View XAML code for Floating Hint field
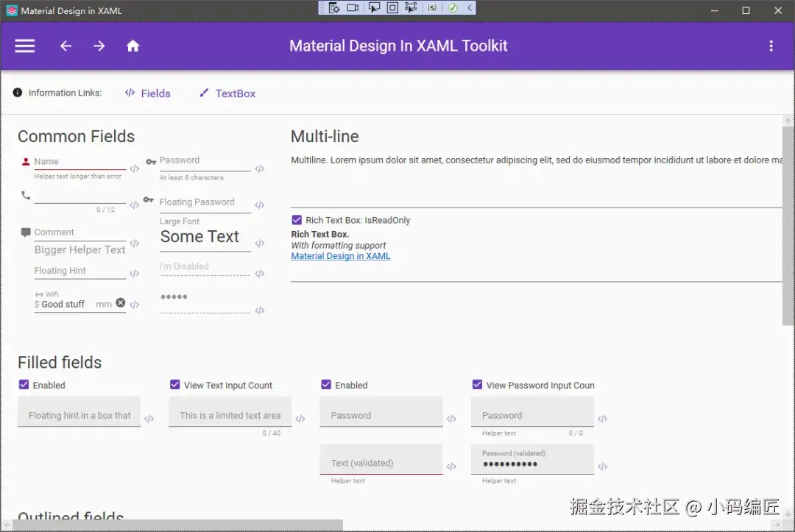 click(135, 274)
